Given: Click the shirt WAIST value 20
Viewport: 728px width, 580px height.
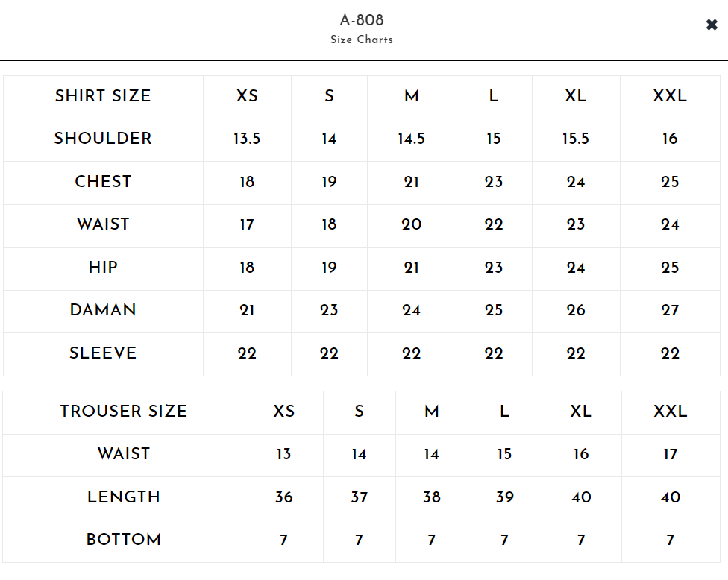Looking at the screenshot, I should [411, 224].
